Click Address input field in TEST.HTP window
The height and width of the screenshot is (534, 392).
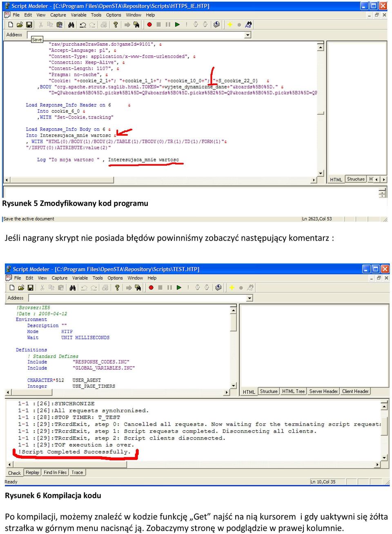coord(138,298)
